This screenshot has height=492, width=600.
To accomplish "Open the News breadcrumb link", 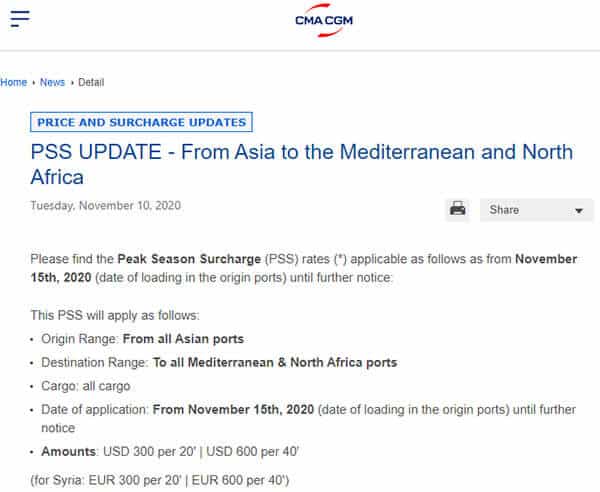I will pos(52,82).
